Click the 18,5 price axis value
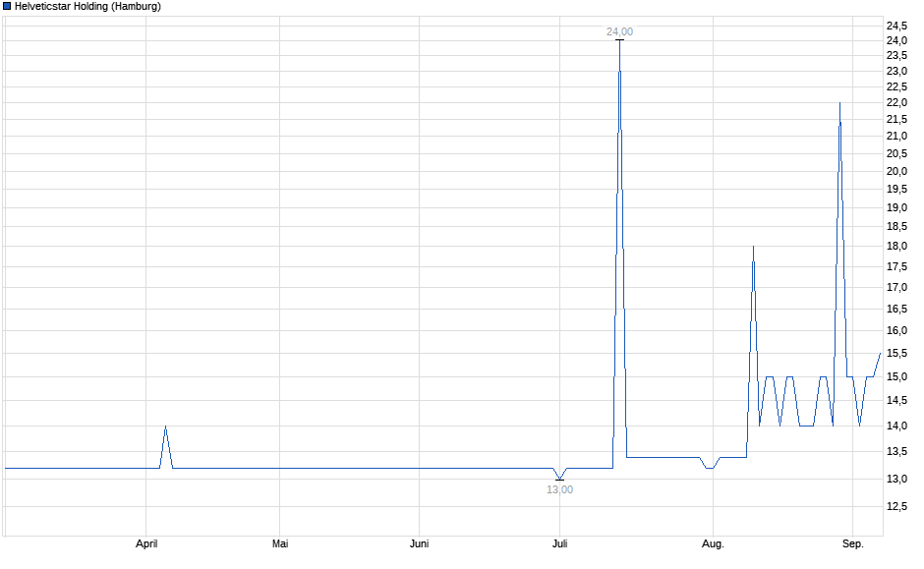The height and width of the screenshot is (569, 924). 896,227
